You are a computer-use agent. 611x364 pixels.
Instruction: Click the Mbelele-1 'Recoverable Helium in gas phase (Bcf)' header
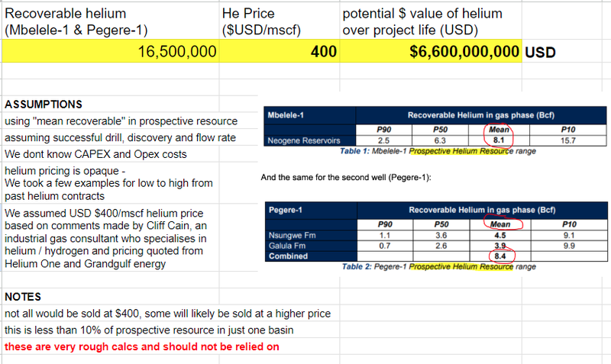click(481, 115)
